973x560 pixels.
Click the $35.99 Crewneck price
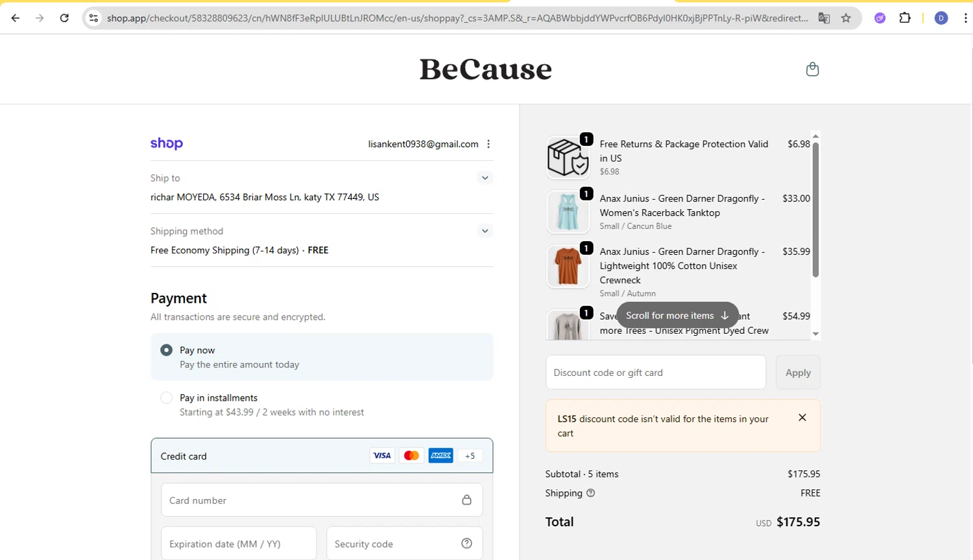(x=796, y=251)
